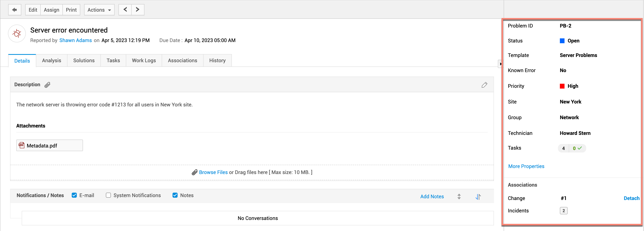Uncheck the E-mail checkbox
This screenshot has height=231, width=644.
pos(74,195)
